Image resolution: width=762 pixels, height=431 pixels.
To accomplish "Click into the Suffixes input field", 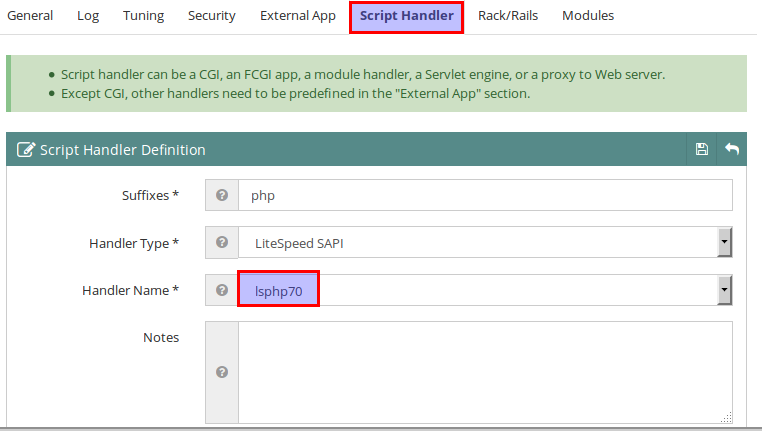I will tap(485, 195).
